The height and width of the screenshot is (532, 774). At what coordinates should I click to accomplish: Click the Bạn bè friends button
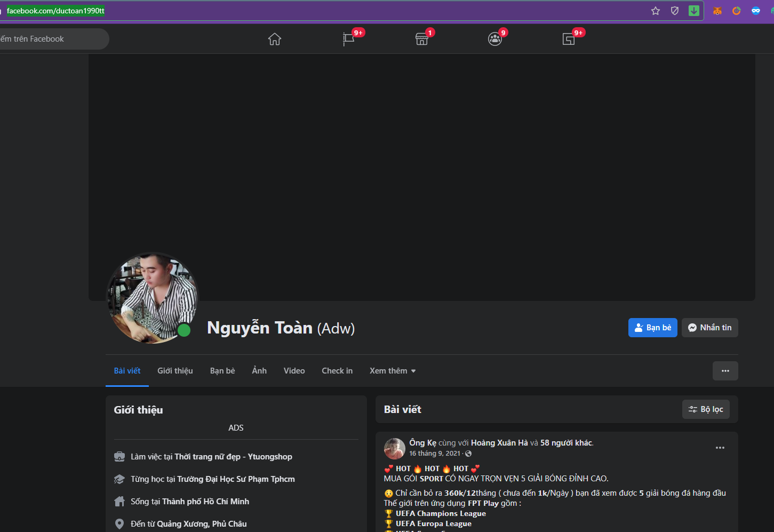tap(653, 328)
